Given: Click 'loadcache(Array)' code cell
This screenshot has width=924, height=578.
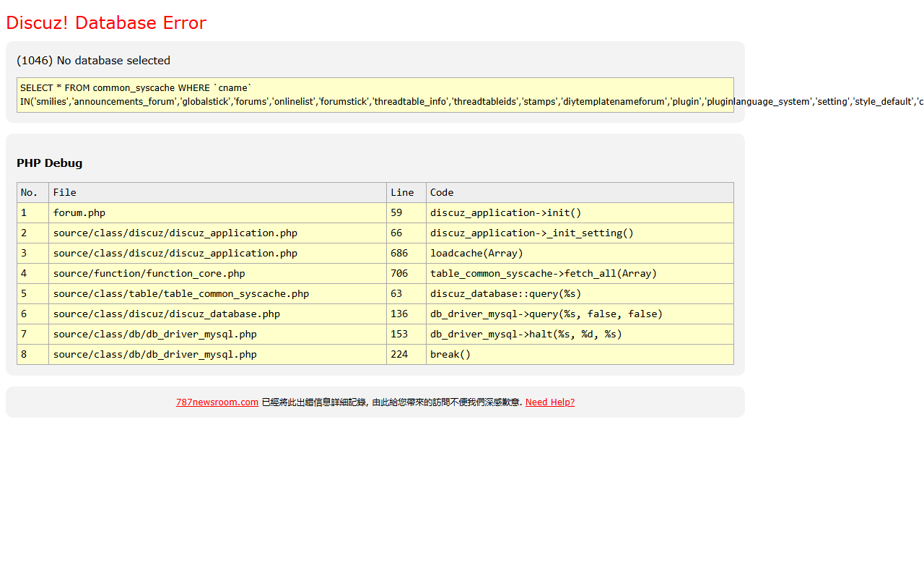Looking at the screenshot, I should (x=580, y=254).
